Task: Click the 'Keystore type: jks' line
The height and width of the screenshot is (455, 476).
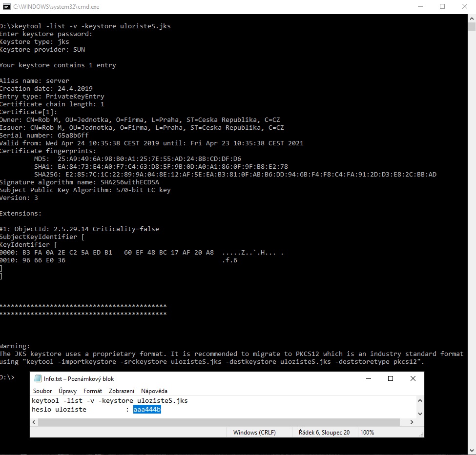Action: (34, 42)
